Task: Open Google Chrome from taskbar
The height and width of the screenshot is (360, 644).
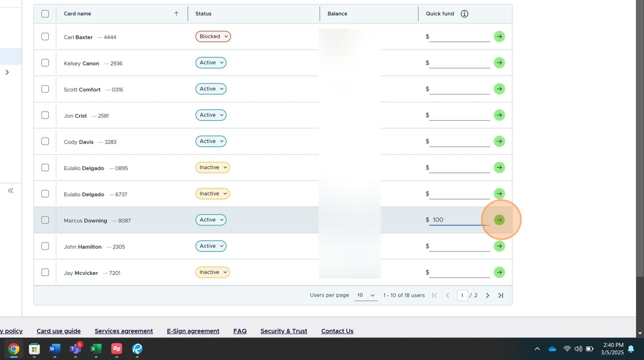Action: [14, 349]
